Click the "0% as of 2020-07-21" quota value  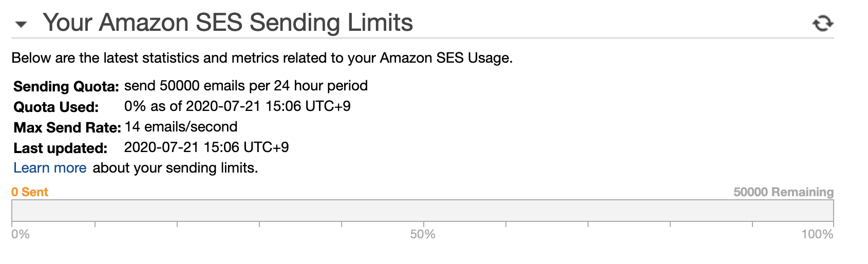(237, 106)
